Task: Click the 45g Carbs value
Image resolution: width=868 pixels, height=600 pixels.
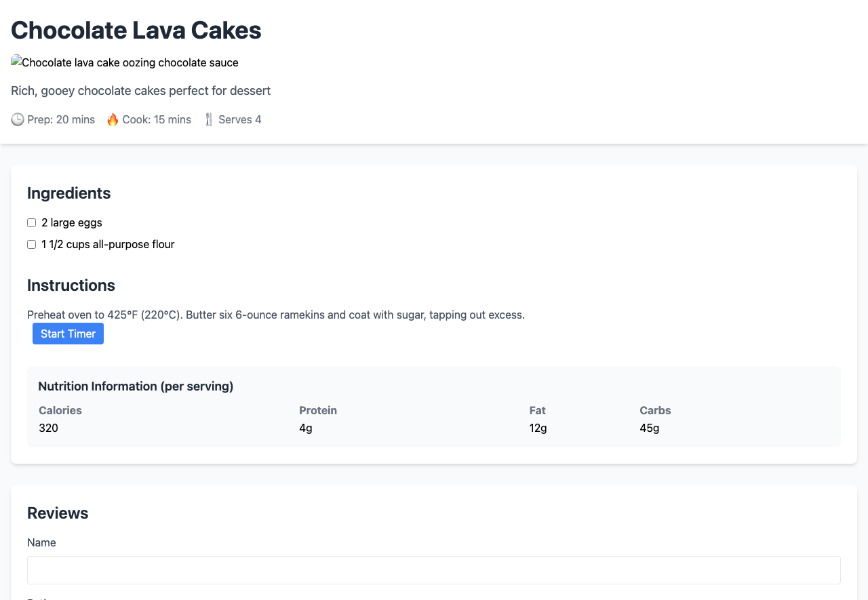Action: pos(649,428)
